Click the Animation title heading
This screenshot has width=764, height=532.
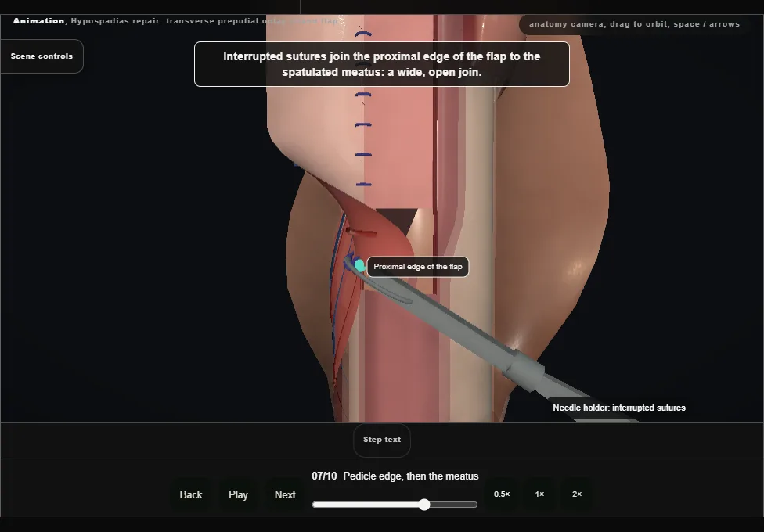(175, 21)
